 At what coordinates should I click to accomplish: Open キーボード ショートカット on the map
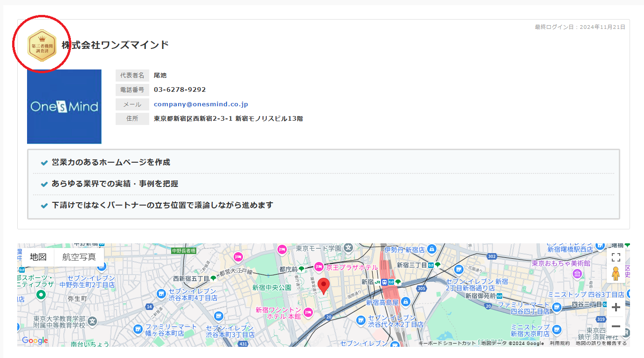[x=447, y=344]
